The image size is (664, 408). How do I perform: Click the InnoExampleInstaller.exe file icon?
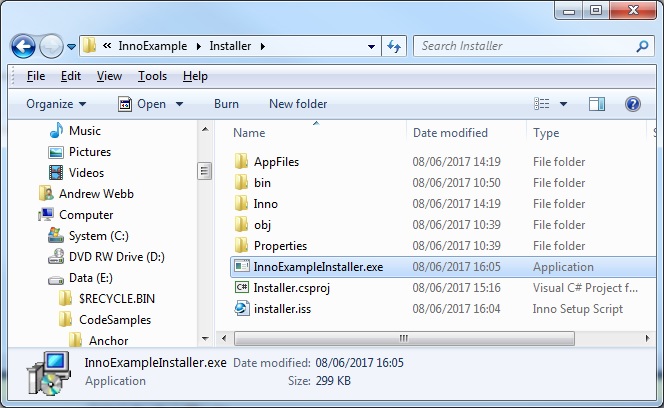click(x=242, y=266)
